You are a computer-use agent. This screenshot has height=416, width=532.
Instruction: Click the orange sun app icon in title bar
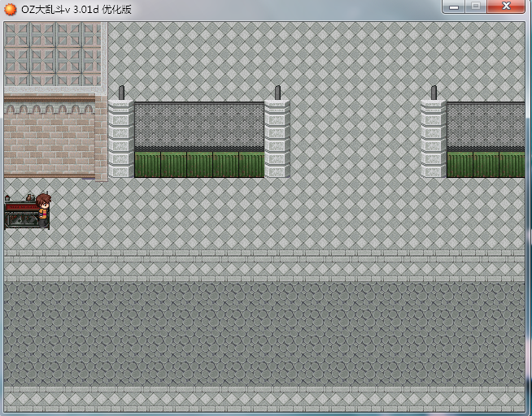[x=11, y=9]
